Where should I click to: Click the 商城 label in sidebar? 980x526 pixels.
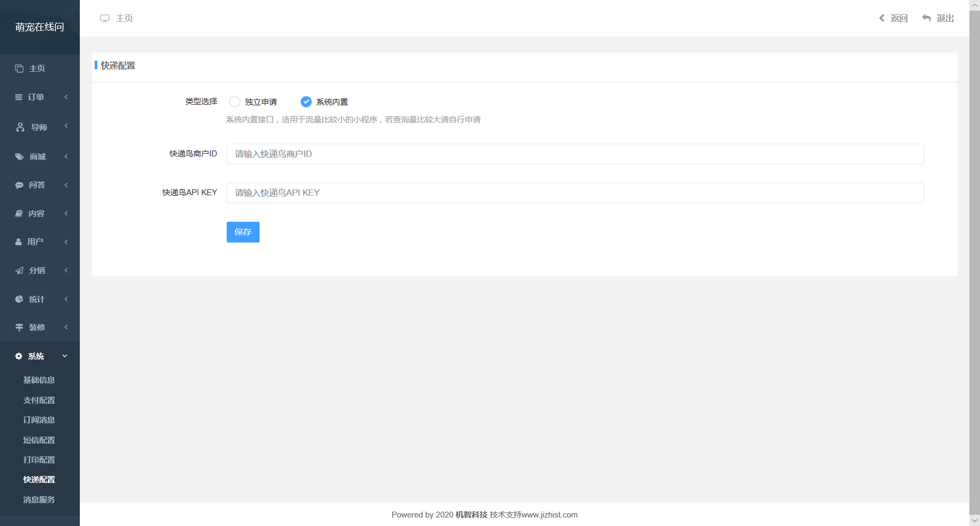(x=38, y=157)
